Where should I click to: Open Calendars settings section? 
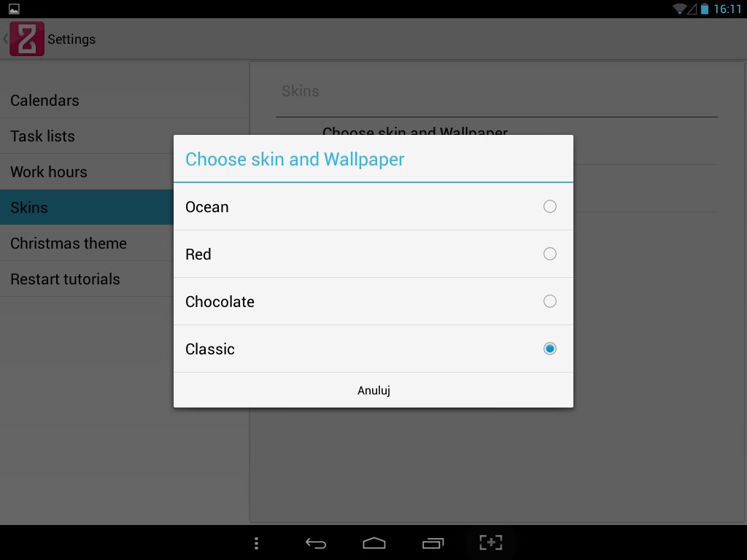(x=44, y=101)
